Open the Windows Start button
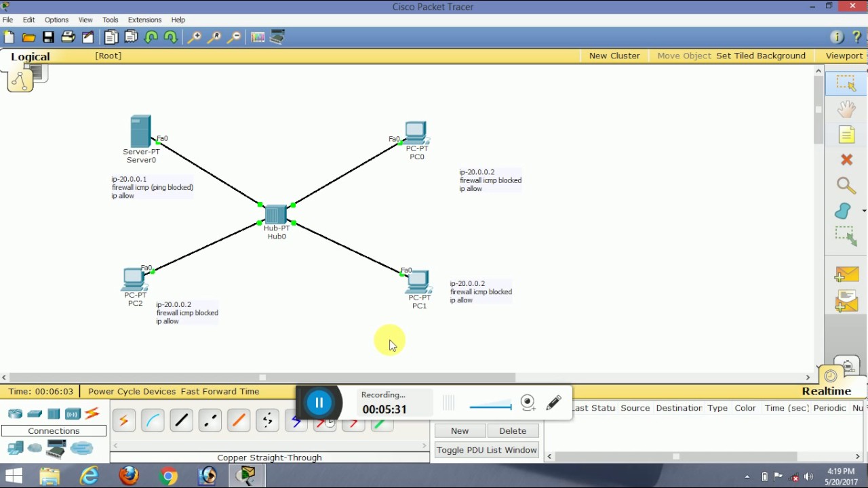 click(x=14, y=476)
